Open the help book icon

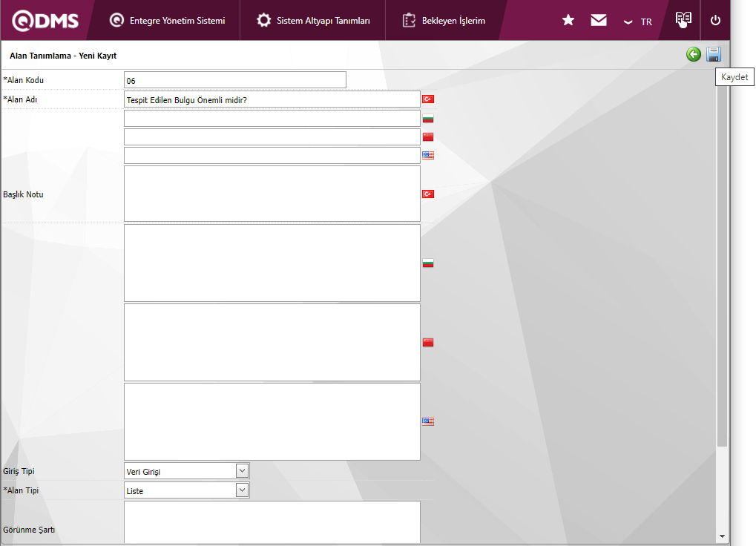click(683, 19)
